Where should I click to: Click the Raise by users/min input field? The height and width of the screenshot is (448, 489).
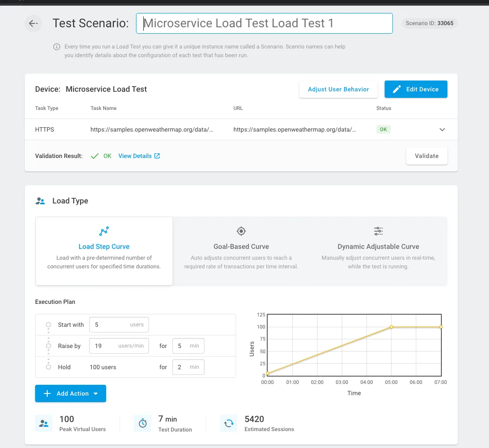(119, 346)
